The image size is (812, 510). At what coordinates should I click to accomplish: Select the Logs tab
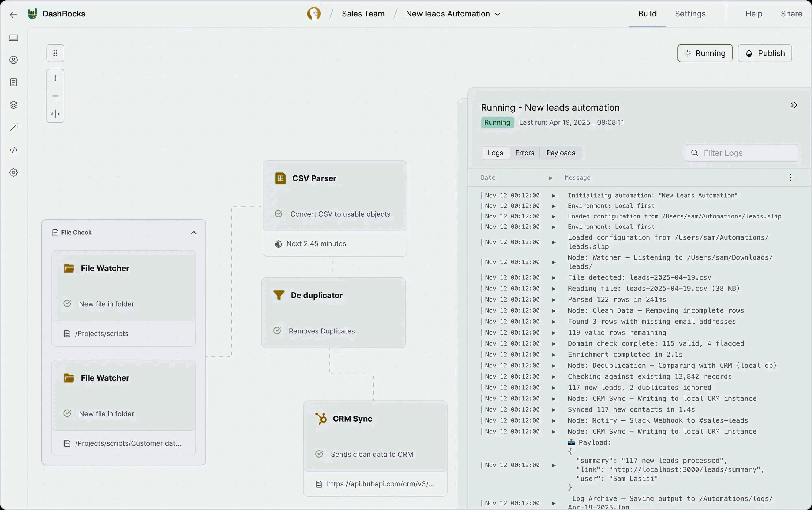point(495,153)
